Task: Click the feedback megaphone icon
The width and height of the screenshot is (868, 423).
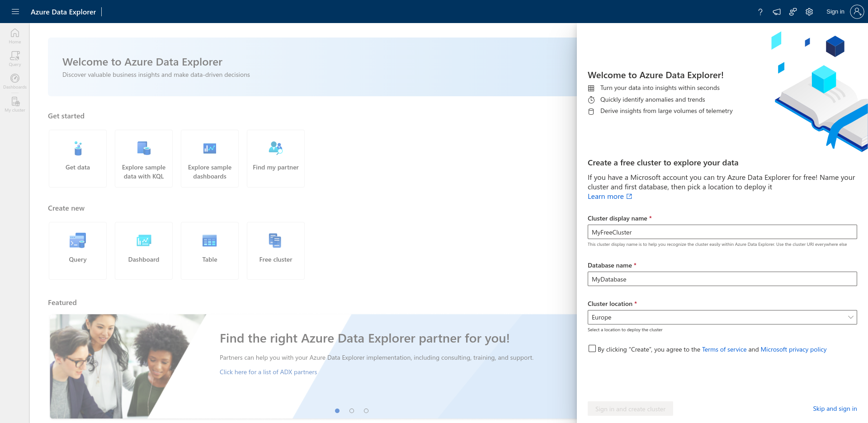Action: pyautogui.click(x=777, y=12)
